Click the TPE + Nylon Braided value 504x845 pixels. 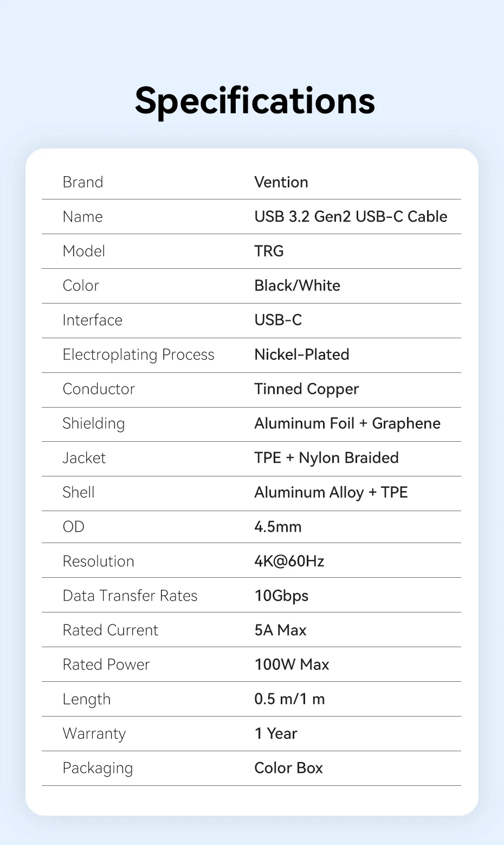click(x=326, y=458)
